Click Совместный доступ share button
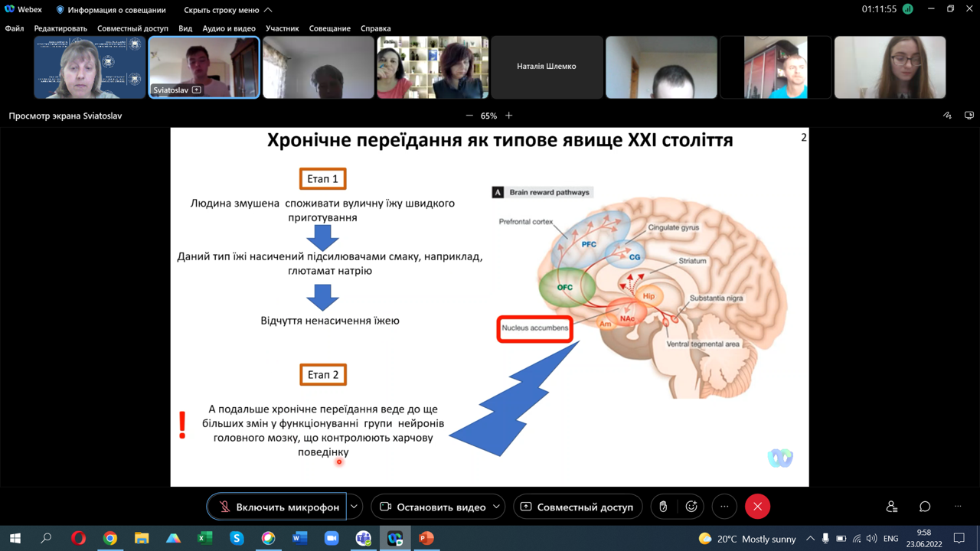 click(x=577, y=507)
